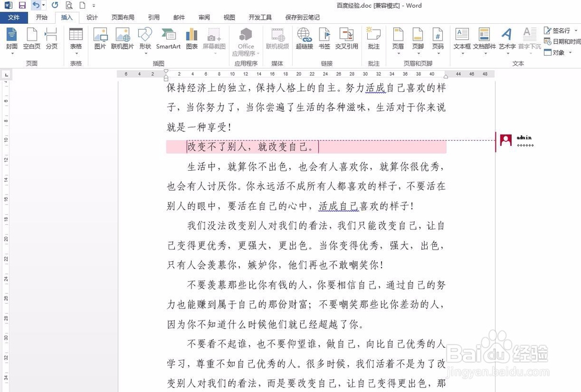Switch to the 设计 (Design) ribbon tab
The height and width of the screenshot is (392, 581).
(x=91, y=17)
